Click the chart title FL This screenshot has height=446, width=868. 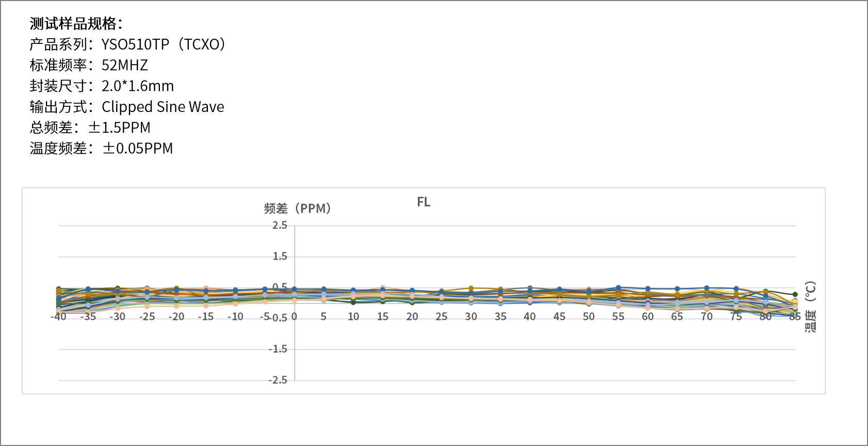click(423, 202)
